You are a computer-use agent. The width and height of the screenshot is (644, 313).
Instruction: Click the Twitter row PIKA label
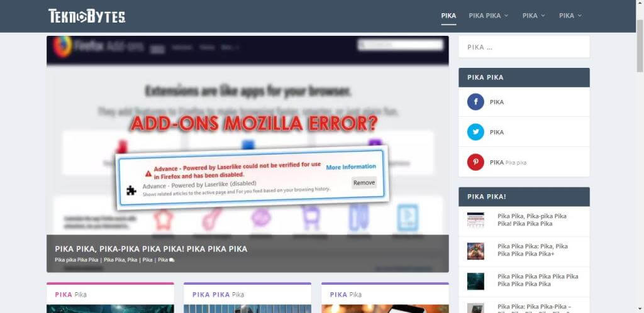click(497, 132)
